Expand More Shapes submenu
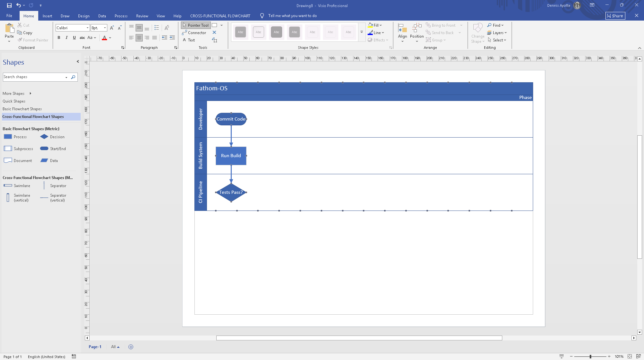This screenshot has height=360, width=644. coord(17,94)
